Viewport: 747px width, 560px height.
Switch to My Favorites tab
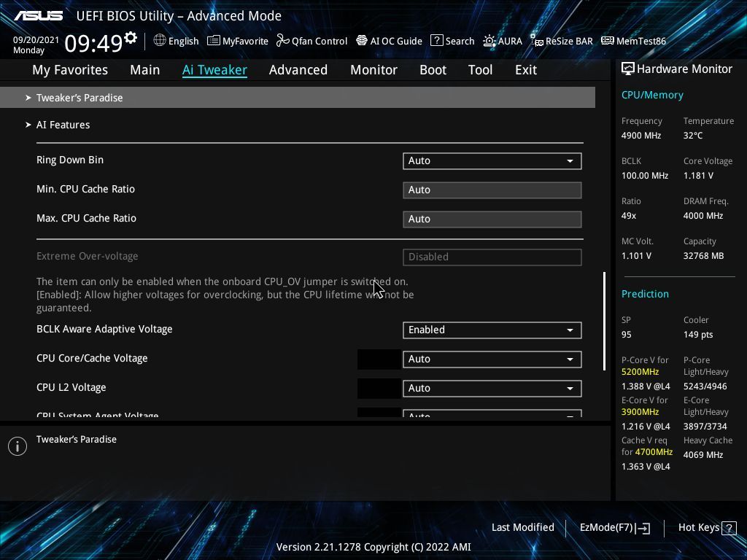70,70
